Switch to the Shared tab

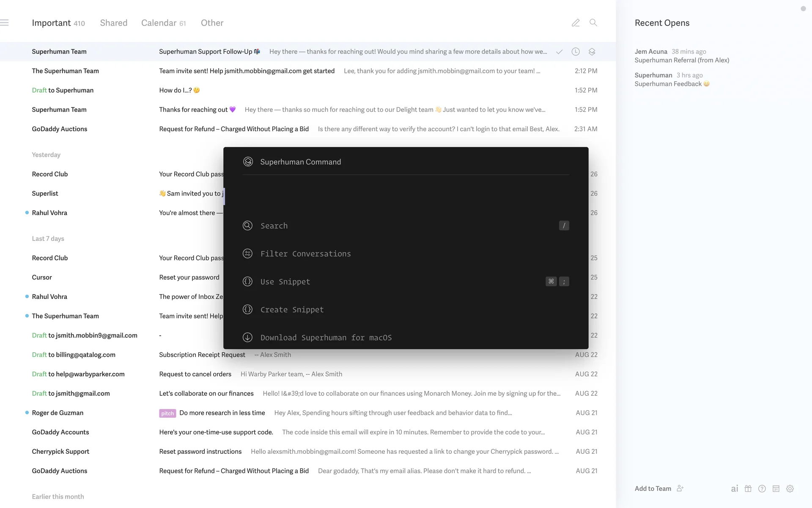pyautogui.click(x=113, y=23)
